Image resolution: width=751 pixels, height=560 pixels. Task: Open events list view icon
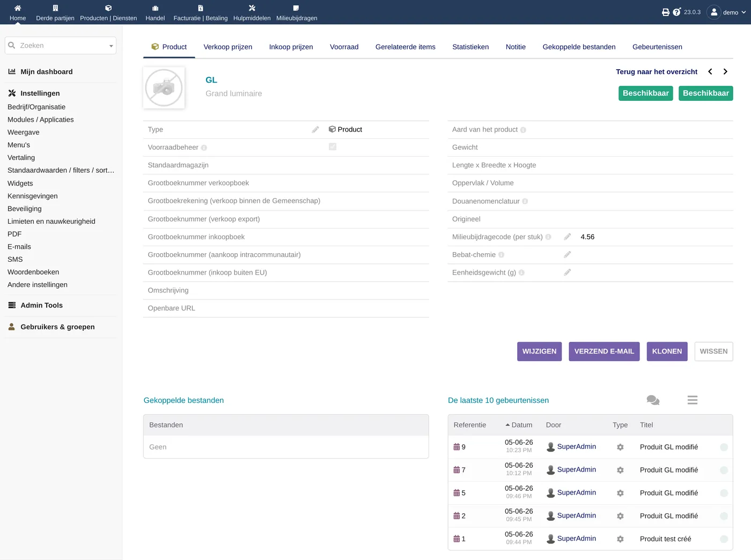point(693,400)
